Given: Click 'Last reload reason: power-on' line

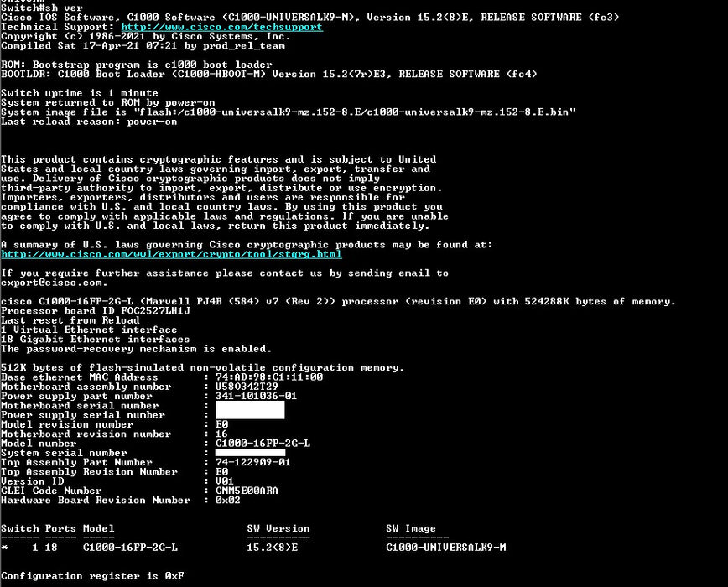Looking at the screenshot, I should pos(89,122).
